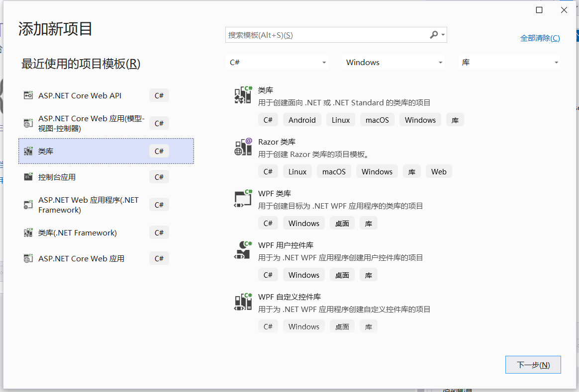This screenshot has width=579, height=392.
Task: Click the C# badge beside 控制台应用
Action: (x=159, y=177)
